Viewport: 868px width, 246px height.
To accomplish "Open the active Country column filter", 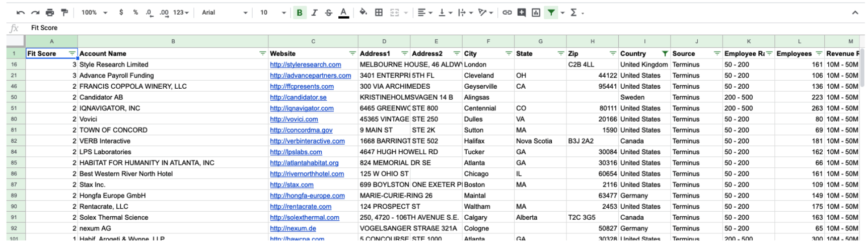I will click(x=665, y=53).
